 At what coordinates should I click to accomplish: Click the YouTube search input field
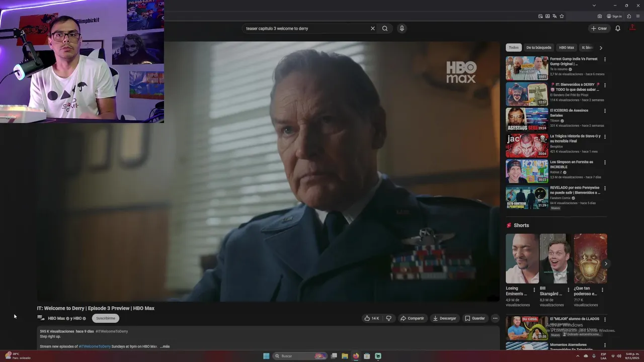[306, 29]
